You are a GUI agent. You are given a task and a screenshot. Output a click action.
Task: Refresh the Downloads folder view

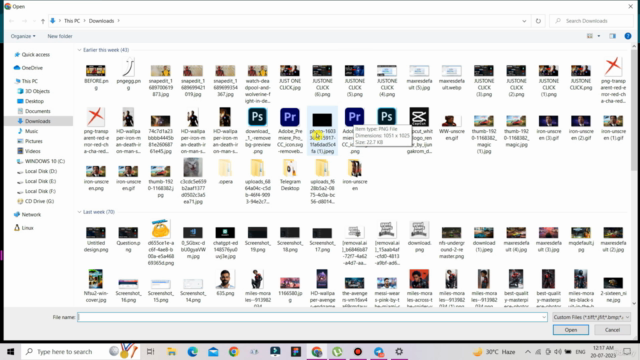pos(538,21)
